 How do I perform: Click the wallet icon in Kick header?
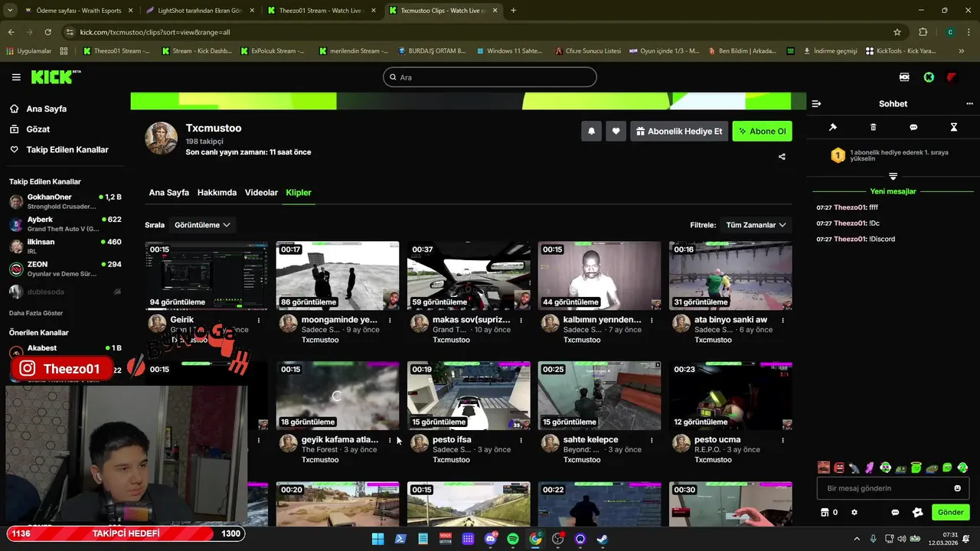pos(904,77)
